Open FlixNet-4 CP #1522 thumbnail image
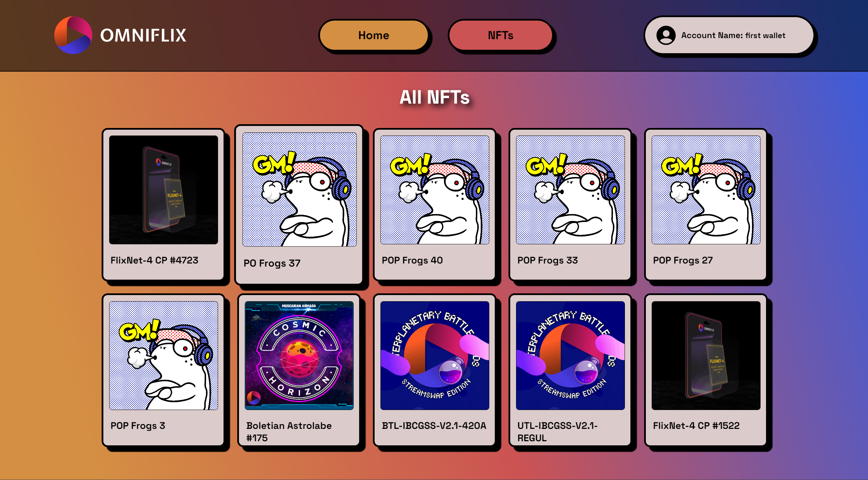The image size is (868, 480). click(x=706, y=355)
